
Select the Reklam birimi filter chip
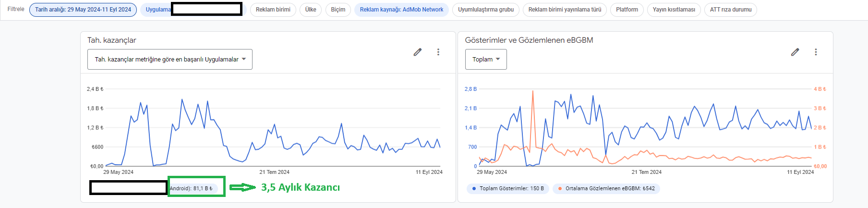tap(273, 10)
